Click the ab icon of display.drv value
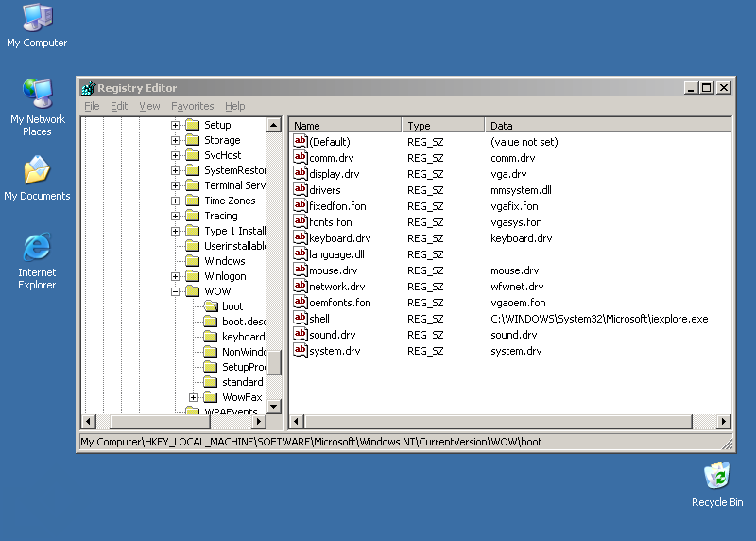756x541 pixels. point(301,173)
